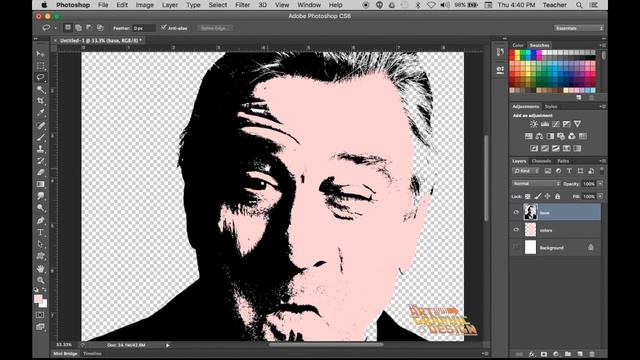This screenshot has height=360, width=640.
Task: Swap foreground and background colors
Action: click(x=44, y=290)
